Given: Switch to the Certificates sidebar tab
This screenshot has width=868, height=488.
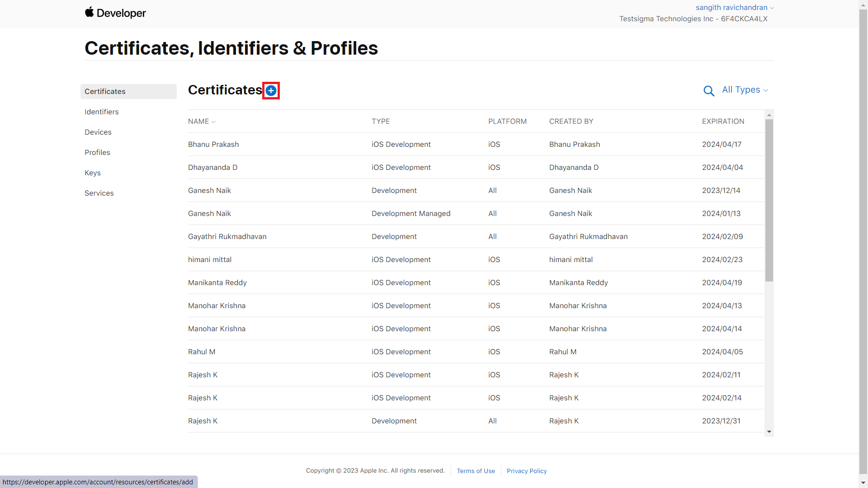Looking at the screenshot, I should pyautogui.click(x=105, y=91).
